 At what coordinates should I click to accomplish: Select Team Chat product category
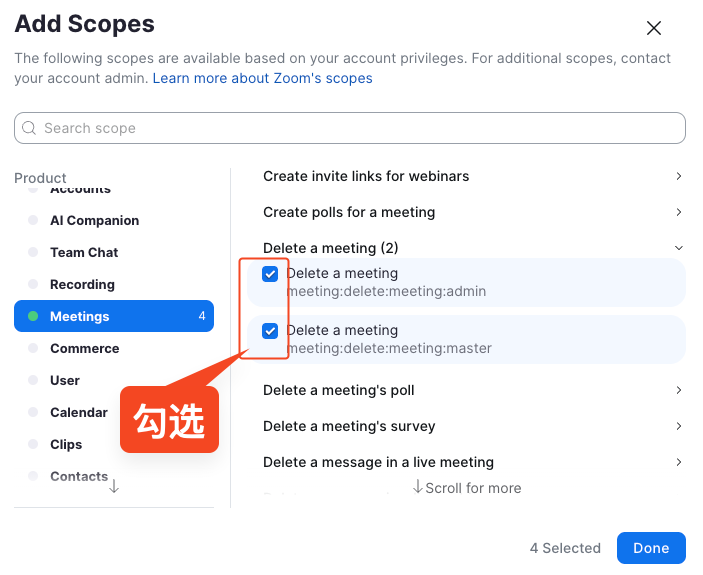[x=84, y=252]
